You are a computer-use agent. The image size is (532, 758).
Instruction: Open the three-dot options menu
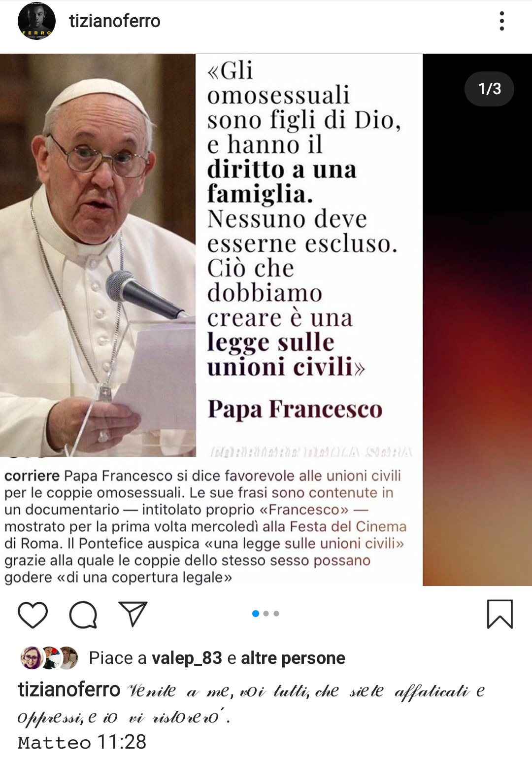502,21
